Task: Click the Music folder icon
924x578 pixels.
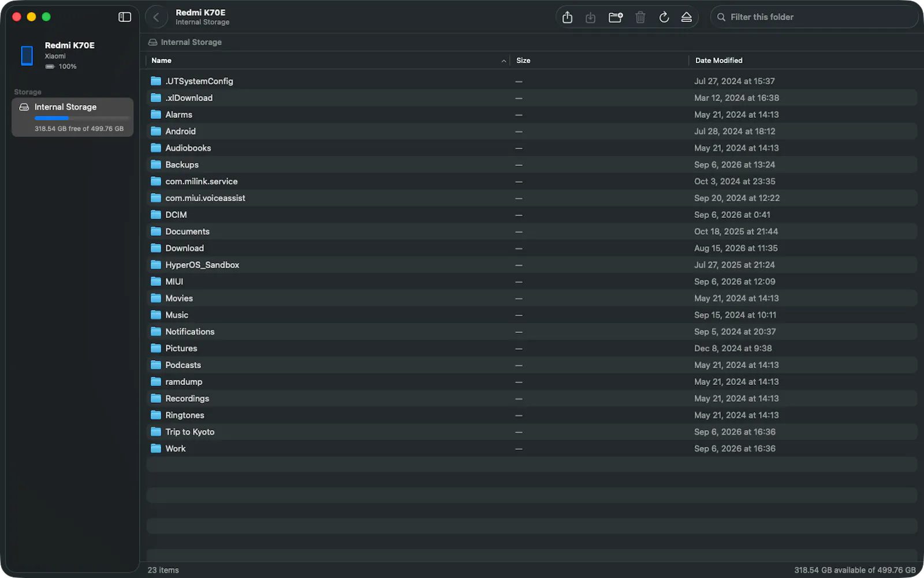Action: (156, 315)
